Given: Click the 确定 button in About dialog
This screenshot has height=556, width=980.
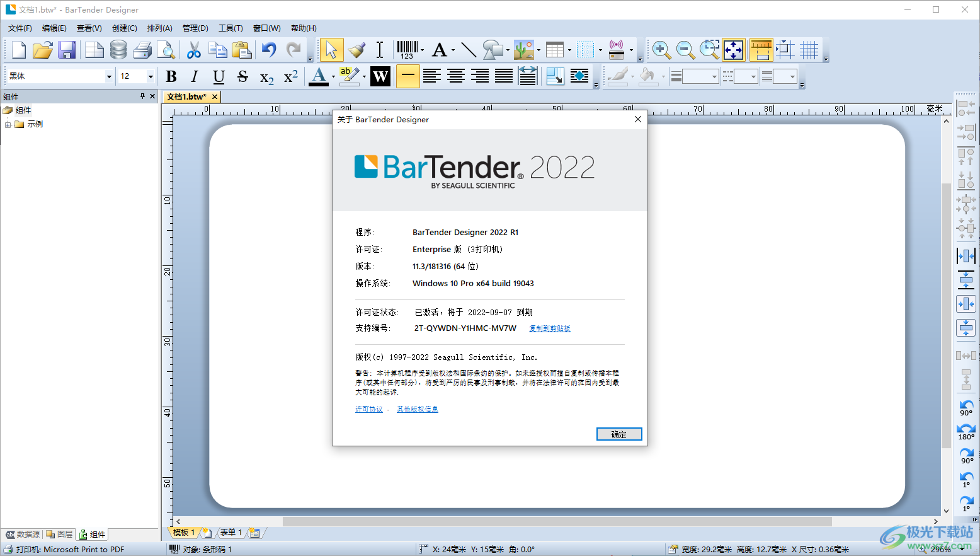Looking at the screenshot, I should click(619, 434).
